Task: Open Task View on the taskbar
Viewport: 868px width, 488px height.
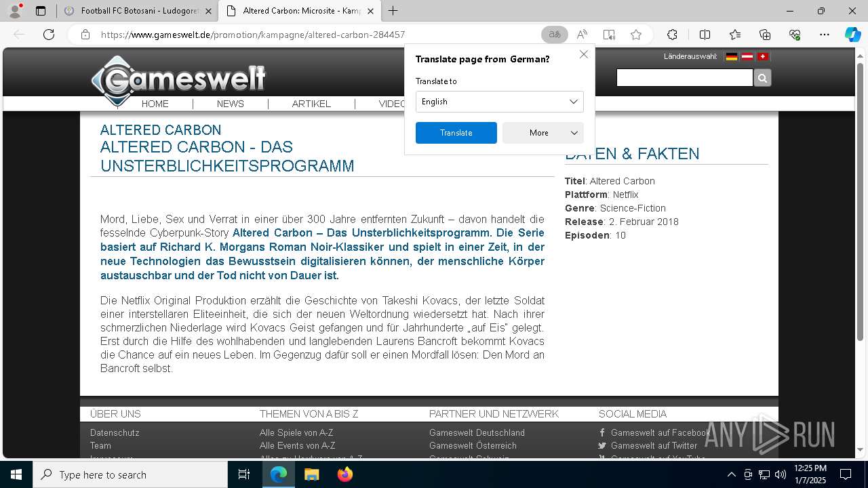Action: tap(244, 474)
